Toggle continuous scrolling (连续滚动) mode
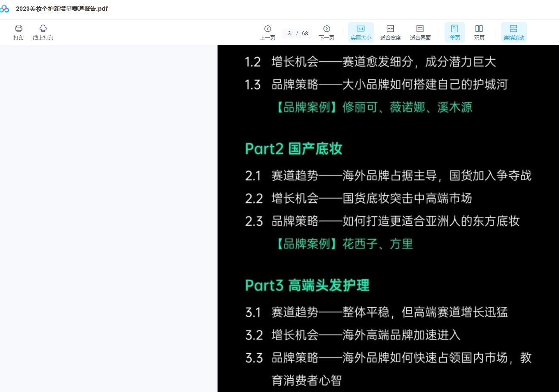560x392 pixels. (x=514, y=32)
